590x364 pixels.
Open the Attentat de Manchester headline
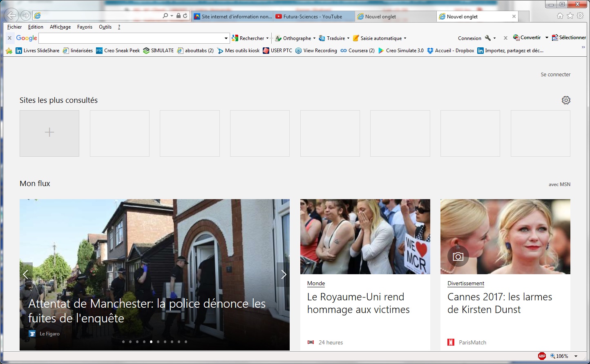[x=147, y=311]
